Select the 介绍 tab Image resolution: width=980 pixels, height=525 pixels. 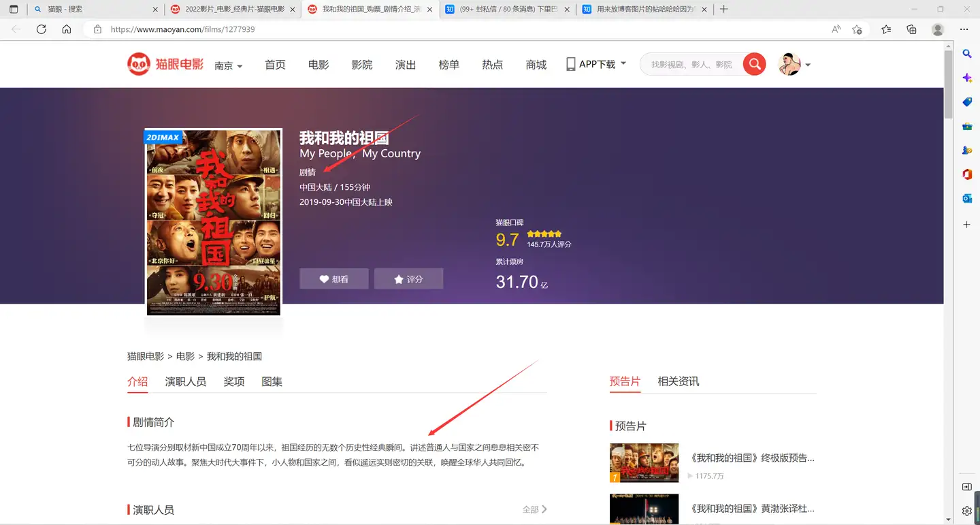coord(137,381)
